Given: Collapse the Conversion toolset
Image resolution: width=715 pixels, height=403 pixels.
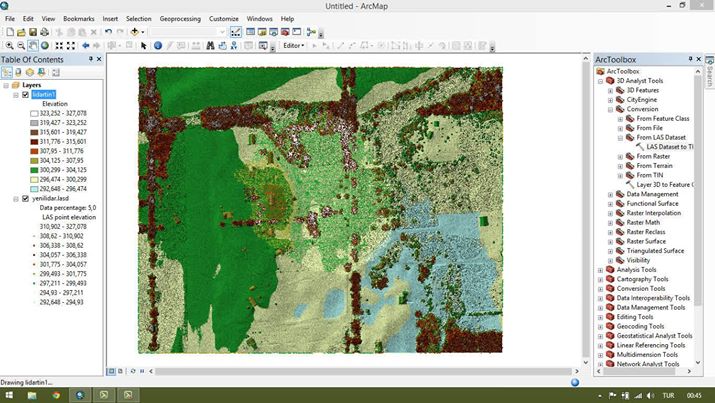Looking at the screenshot, I should [x=611, y=109].
